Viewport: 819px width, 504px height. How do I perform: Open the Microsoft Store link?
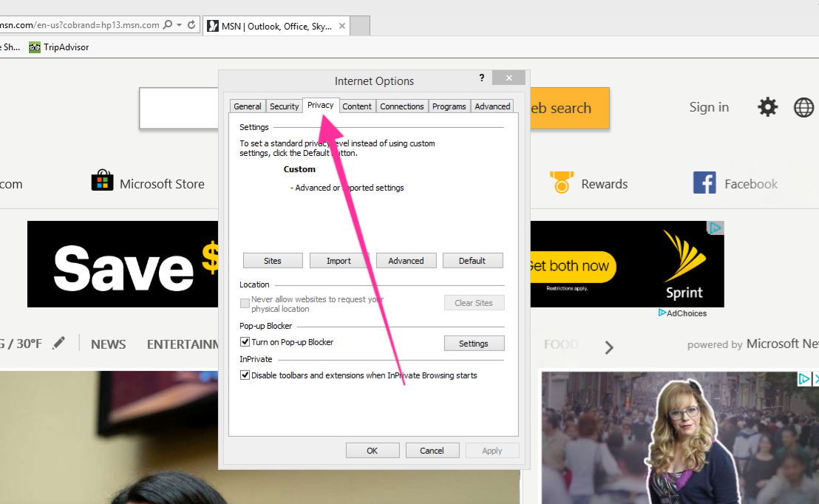tap(162, 184)
